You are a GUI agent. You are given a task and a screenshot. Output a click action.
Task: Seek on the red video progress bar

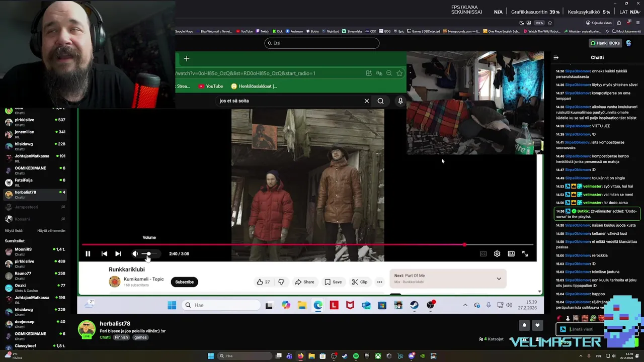point(307,245)
